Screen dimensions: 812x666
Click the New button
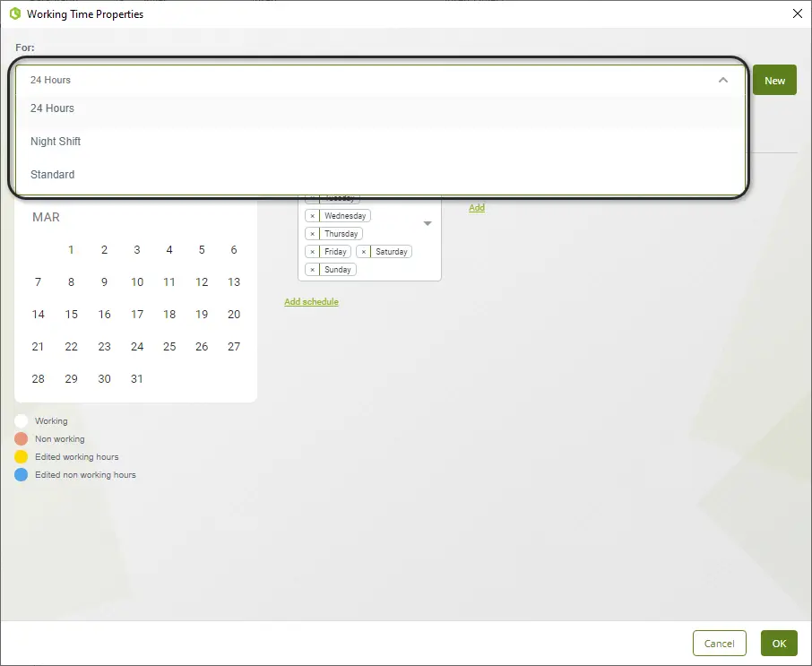click(774, 81)
